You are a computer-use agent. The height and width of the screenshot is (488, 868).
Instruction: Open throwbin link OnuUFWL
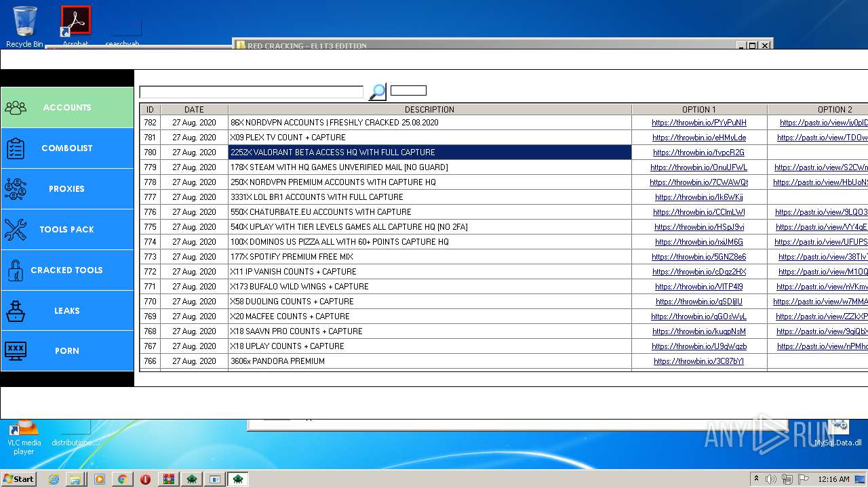[699, 167]
